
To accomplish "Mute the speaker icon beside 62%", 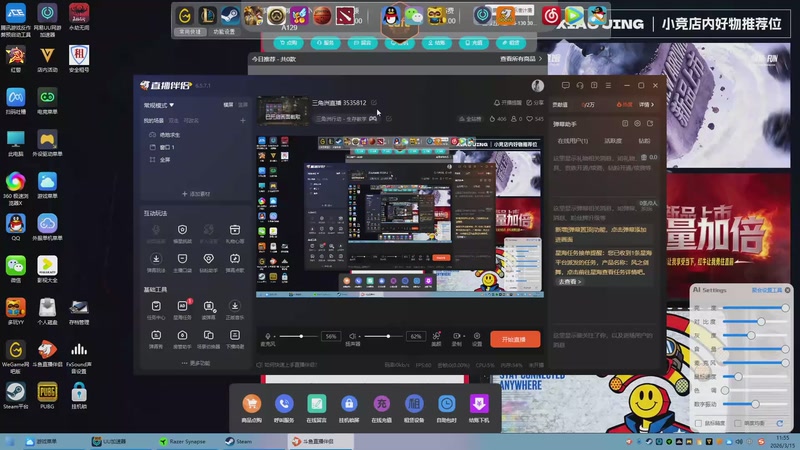I will (352, 336).
